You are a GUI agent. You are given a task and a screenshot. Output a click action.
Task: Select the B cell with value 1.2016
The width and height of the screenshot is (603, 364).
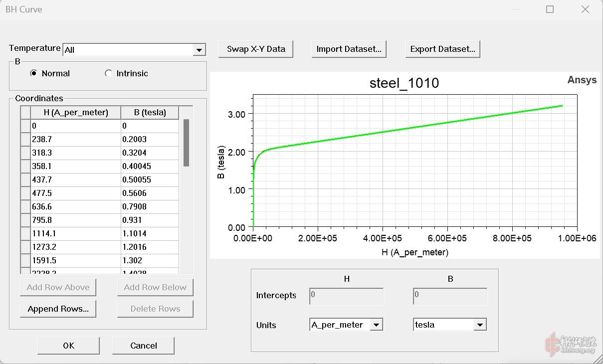[150, 247]
